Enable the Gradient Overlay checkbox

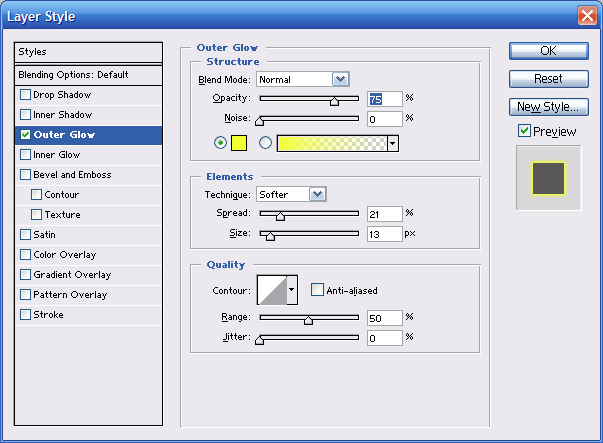click(25, 275)
